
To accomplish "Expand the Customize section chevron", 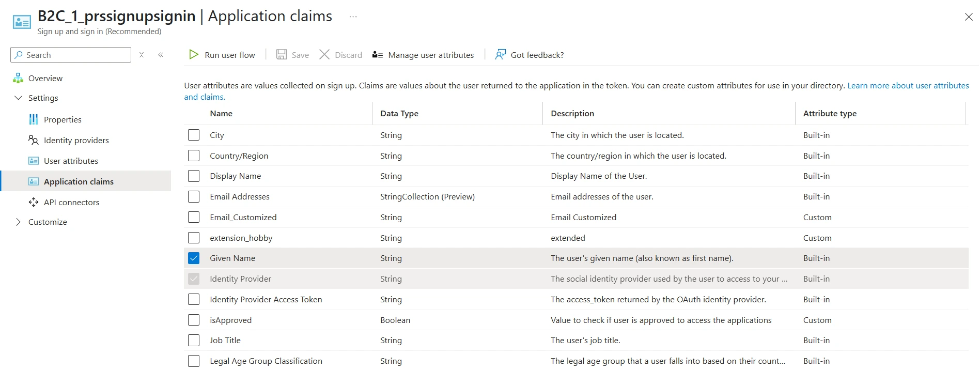I will tap(19, 222).
